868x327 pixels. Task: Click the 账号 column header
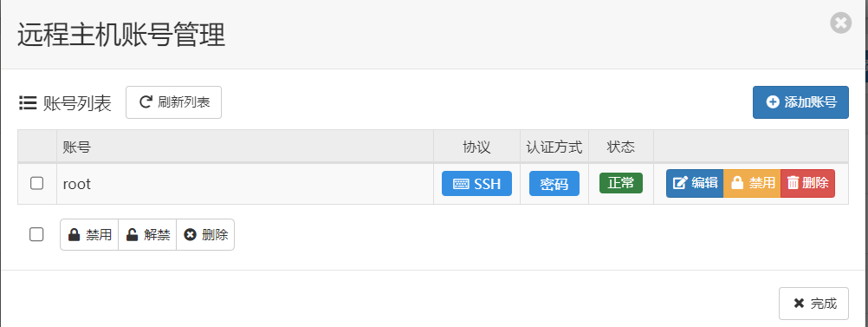coord(77,147)
